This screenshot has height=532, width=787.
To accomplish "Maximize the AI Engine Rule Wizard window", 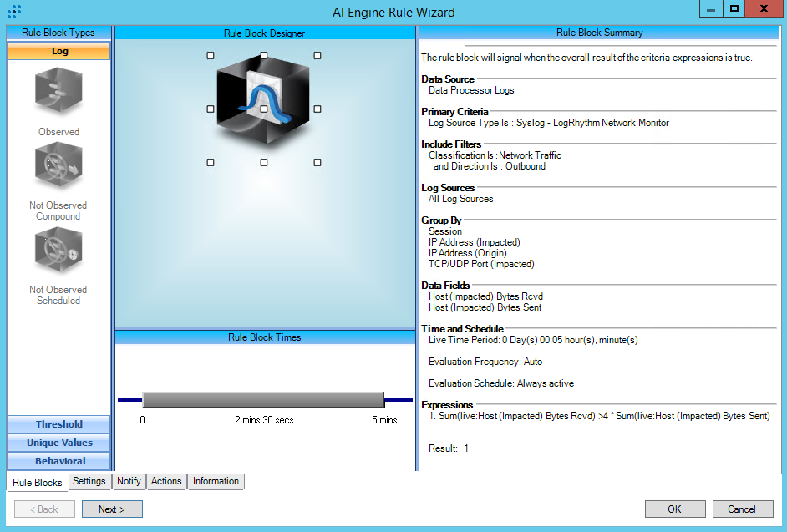I will pyautogui.click(x=734, y=8).
